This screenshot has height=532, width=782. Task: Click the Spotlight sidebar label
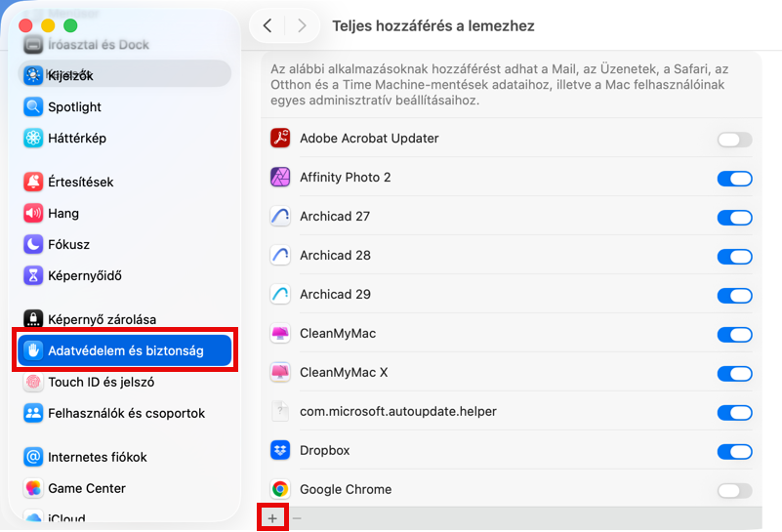(x=74, y=106)
